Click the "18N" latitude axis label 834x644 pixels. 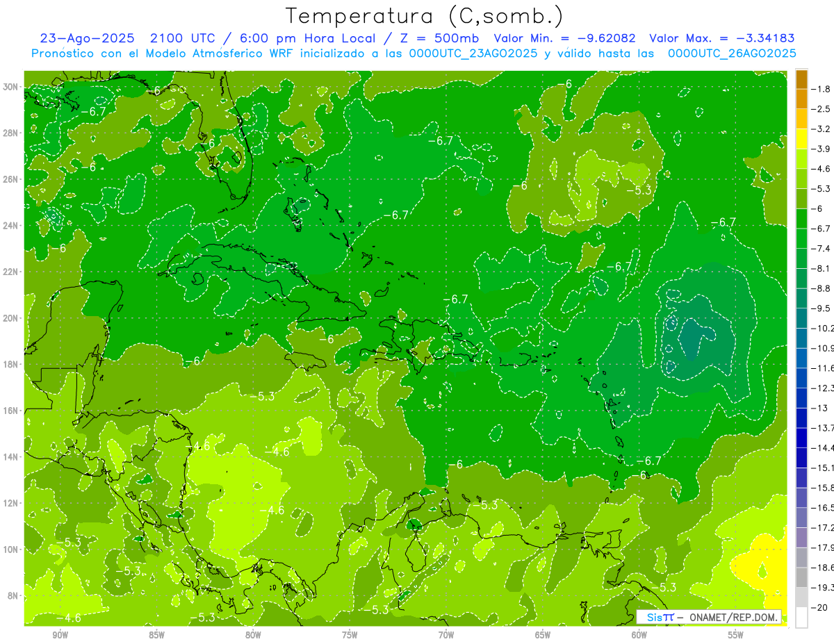(x=11, y=364)
